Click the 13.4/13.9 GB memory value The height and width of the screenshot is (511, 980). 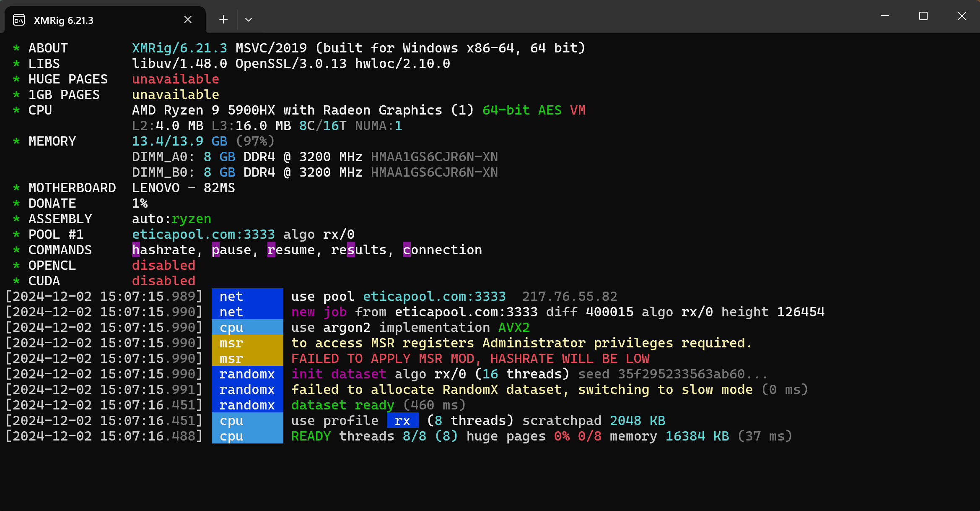coord(180,141)
